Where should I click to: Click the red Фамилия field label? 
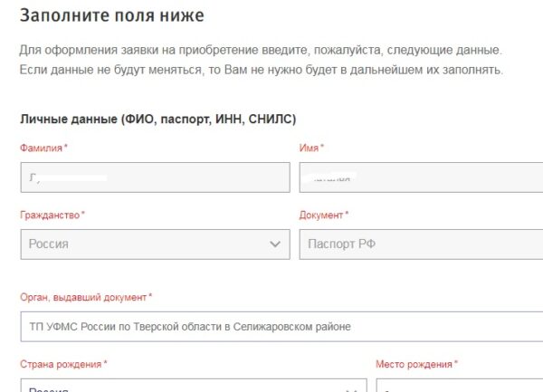tap(43, 148)
